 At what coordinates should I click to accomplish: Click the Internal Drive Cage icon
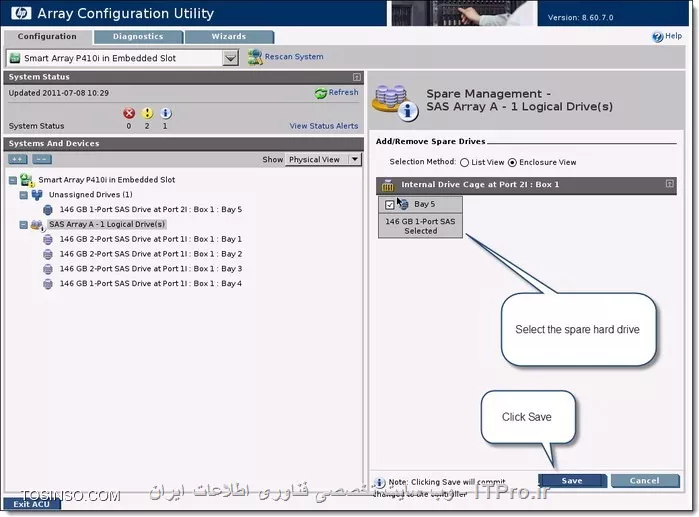(x=388, y=185)
